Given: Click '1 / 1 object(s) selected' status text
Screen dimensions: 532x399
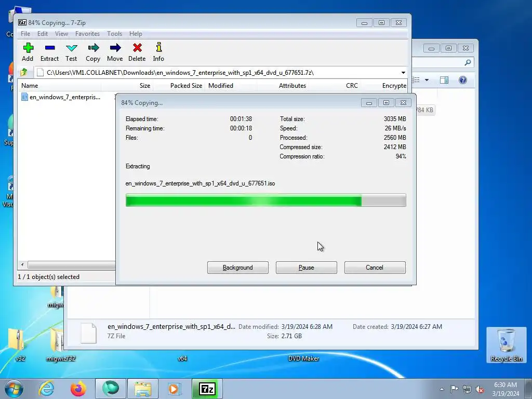Looking at the screenshot, I should coord(48,277).
